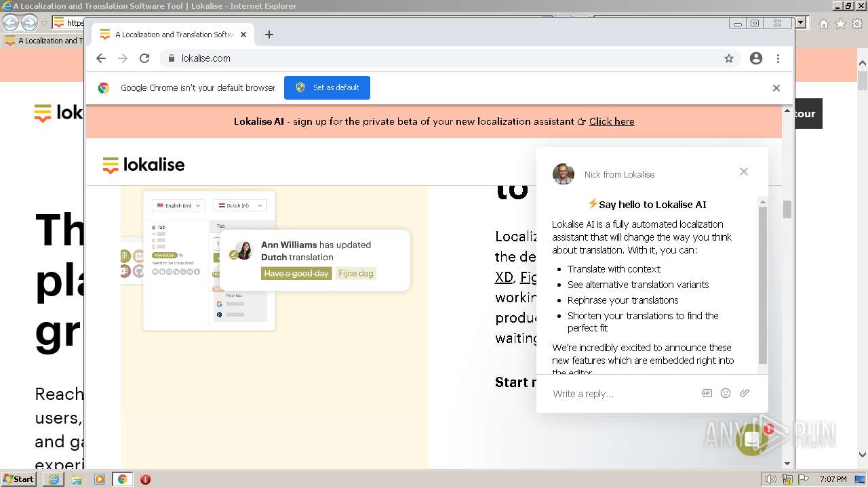Image resolution: width=868 pixels, height=488 pixels.
Task: Open Internet Explorer recent pages dropdown
Action: [x=44, y=23]
